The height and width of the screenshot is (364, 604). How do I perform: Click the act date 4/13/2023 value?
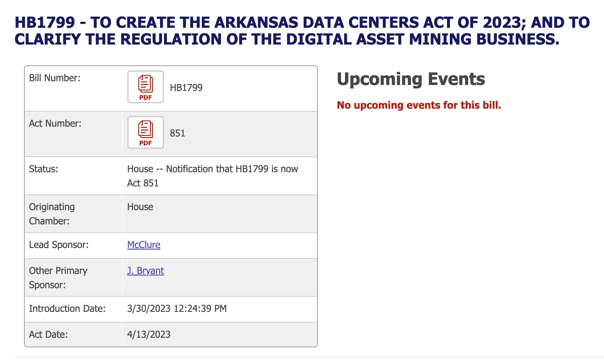click(149, 335)
